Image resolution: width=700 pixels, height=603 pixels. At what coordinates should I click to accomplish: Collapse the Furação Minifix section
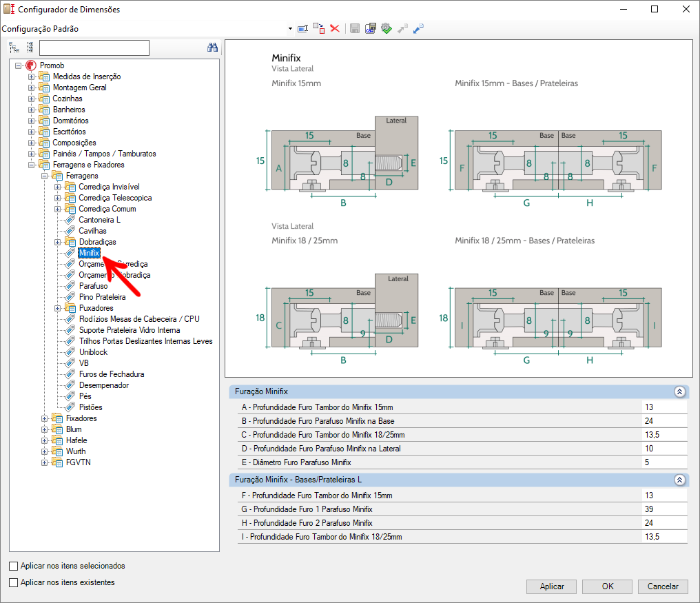(679, 391)
